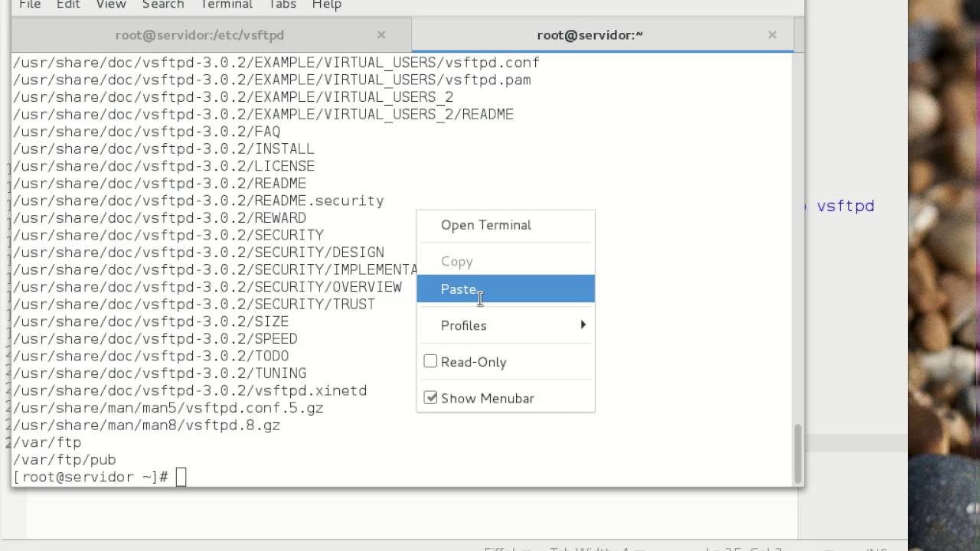Click the REWARD doc path line
This screenshot has height=551, width=980.
coord(159,218)
